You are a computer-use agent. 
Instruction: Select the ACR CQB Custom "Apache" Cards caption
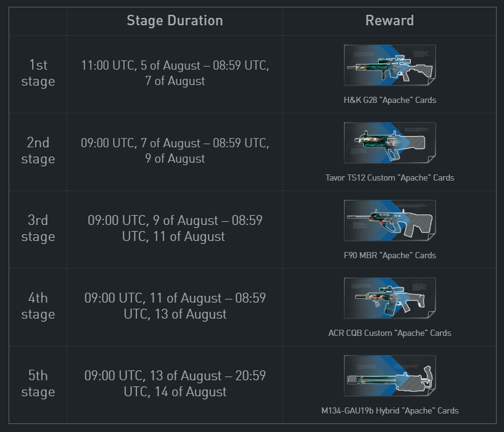pyautogui.click(x=390, y=333)
